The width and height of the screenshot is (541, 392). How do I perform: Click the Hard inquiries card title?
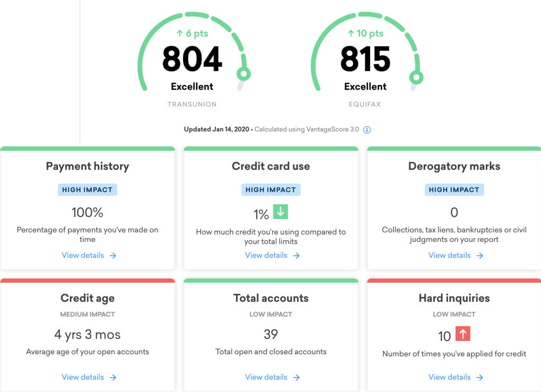click(x=454, y=298)
